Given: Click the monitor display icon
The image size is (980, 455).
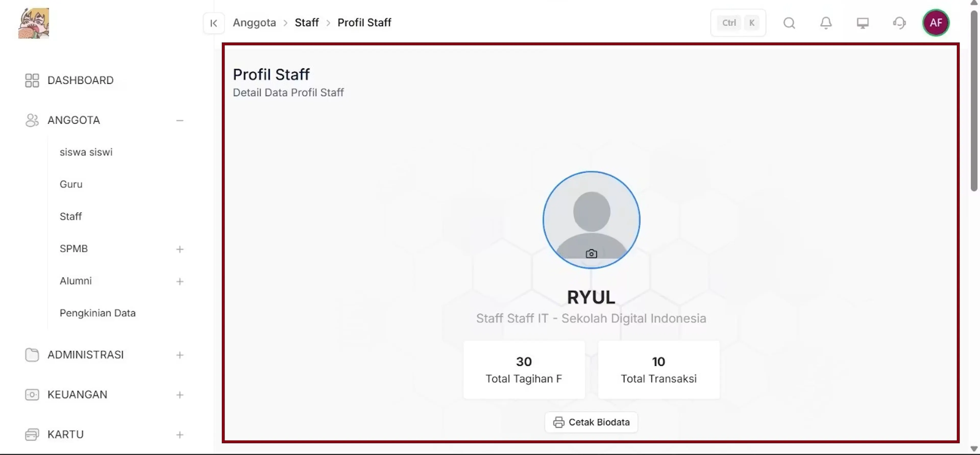Looking at the screenshot, I should (862, 23).
